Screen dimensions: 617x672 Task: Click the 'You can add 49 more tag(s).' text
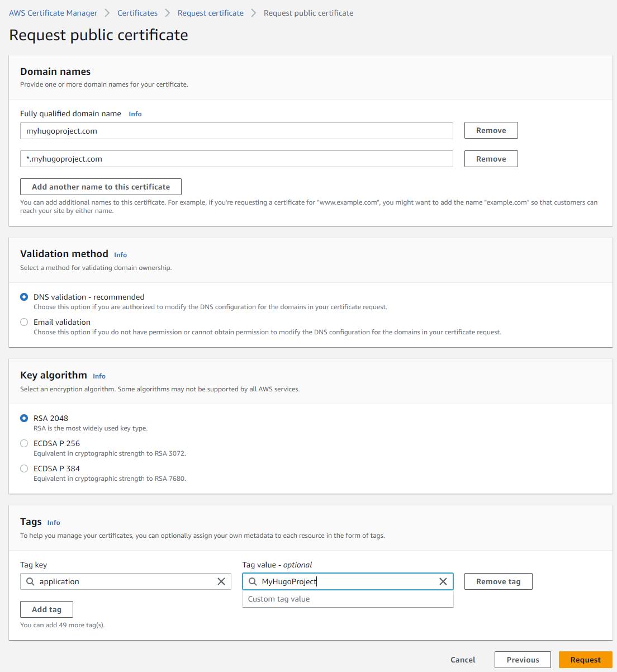click(63, 625)
